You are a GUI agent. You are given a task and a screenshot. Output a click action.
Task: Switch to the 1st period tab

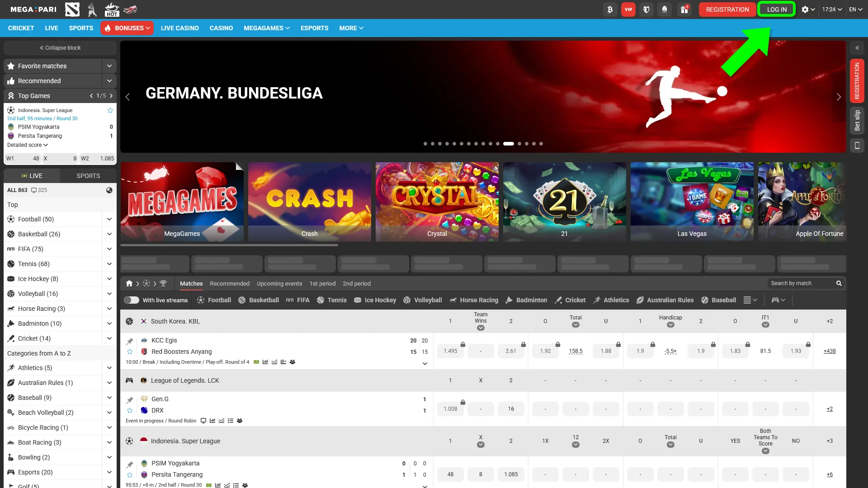pyautogui.click(x=322, y=283)
